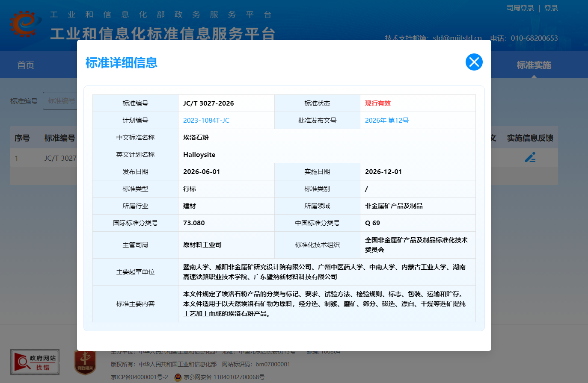Click the 标准化技术组织 label cell
588x383 pixels.
pyautogui.click(x=317, y=245)
